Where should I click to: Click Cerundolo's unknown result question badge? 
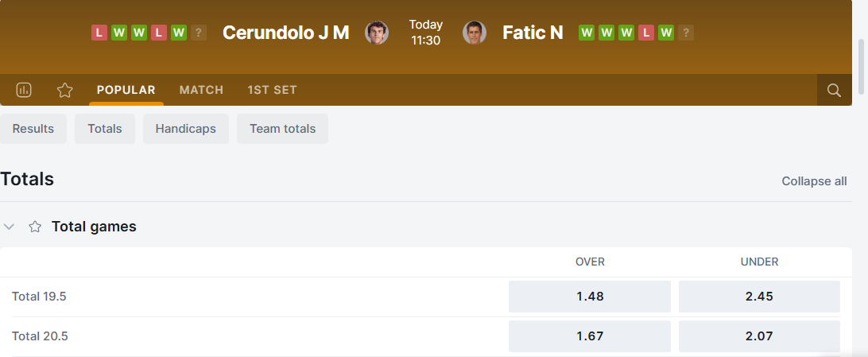point(199,33)
